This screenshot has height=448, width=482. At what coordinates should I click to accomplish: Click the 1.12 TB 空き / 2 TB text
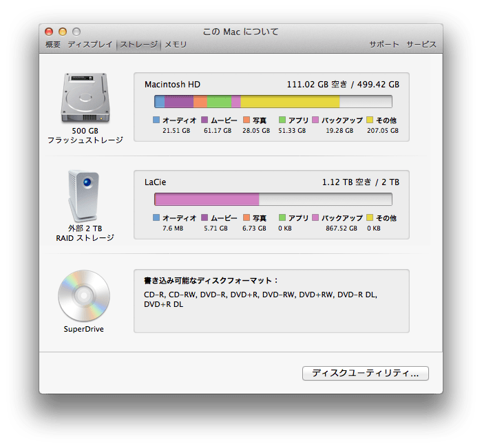pyautogui.click(x=361, y=182)
